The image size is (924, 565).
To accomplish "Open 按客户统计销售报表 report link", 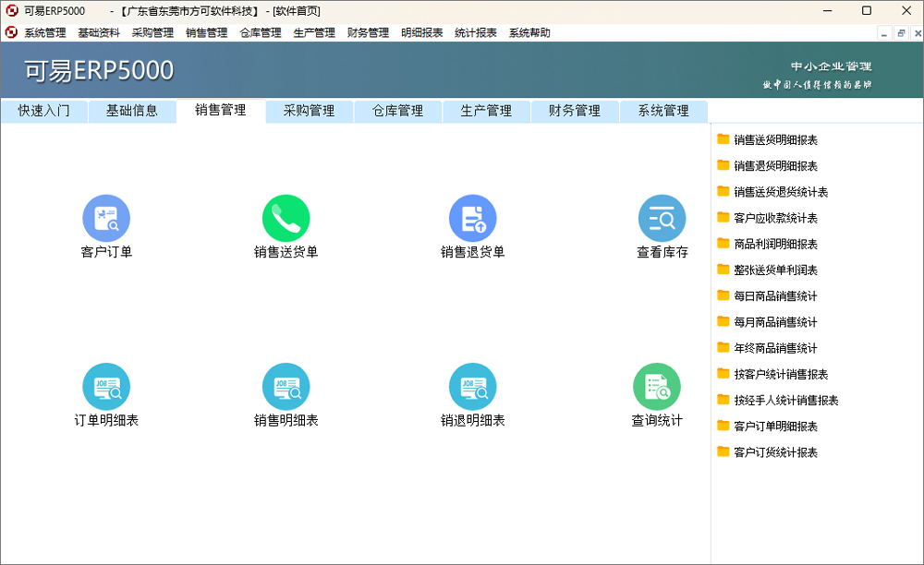I will point(781,374).
